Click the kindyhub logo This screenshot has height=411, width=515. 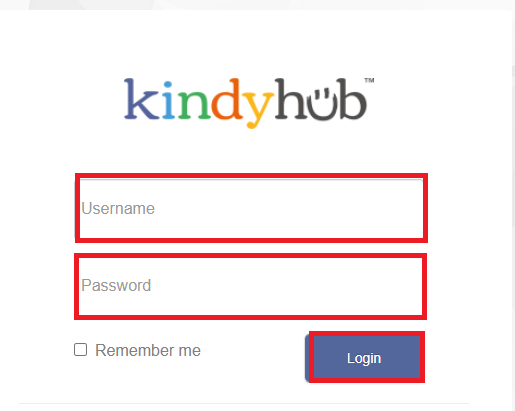coord(249,103)
